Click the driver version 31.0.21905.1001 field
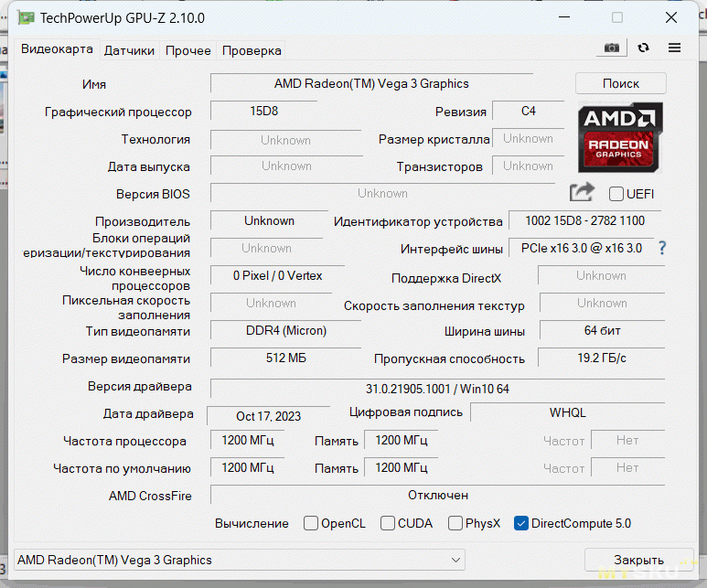Viewport: 707px width, 588px height. [x=437, y=389]
